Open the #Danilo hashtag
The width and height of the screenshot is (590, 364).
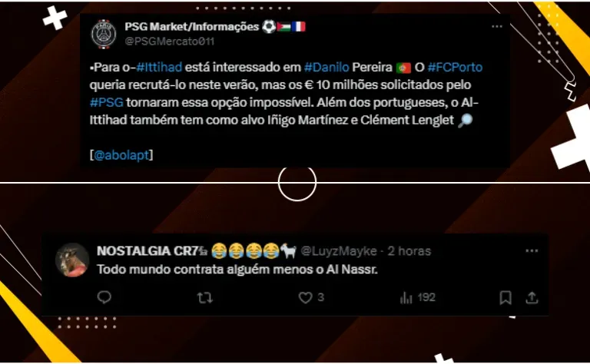click(326, 67)
